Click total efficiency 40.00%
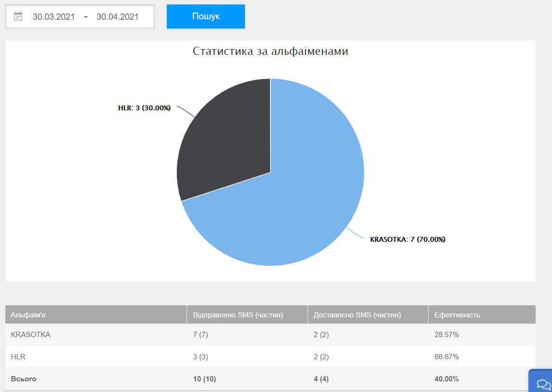 (x=447, y=379)
